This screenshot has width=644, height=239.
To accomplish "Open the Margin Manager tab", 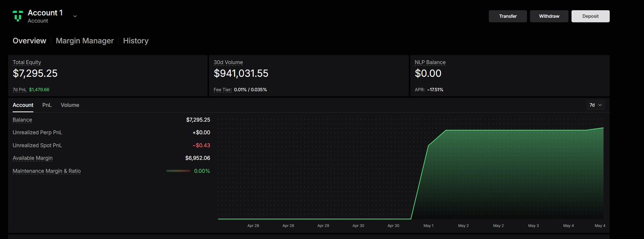I will tap(85, 41).
